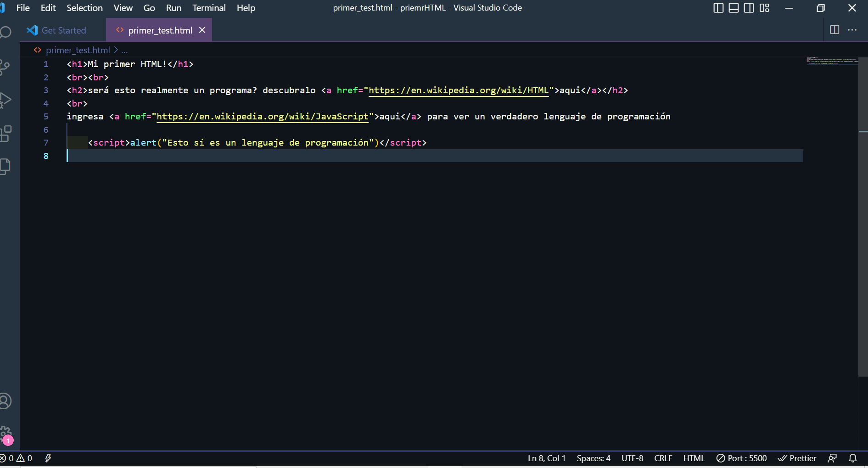Click primer_test.html in the breadcrumb
Screen dimensions: 868x468
(78, 50)
